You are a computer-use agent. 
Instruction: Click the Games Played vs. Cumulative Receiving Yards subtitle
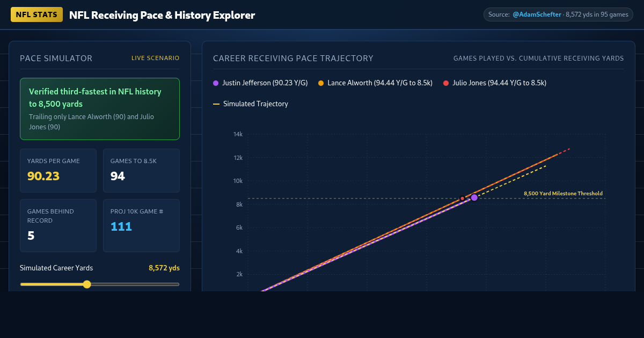pos(538,58)
